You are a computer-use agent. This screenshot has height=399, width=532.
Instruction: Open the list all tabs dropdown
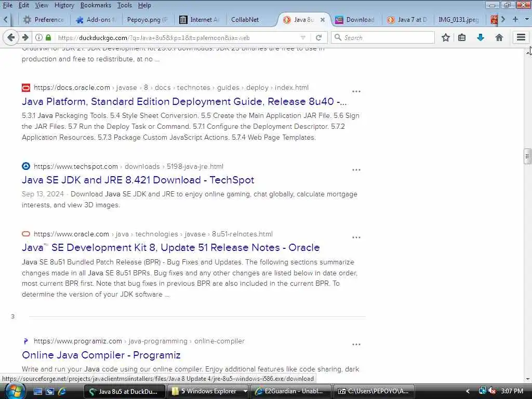(527, 19)
